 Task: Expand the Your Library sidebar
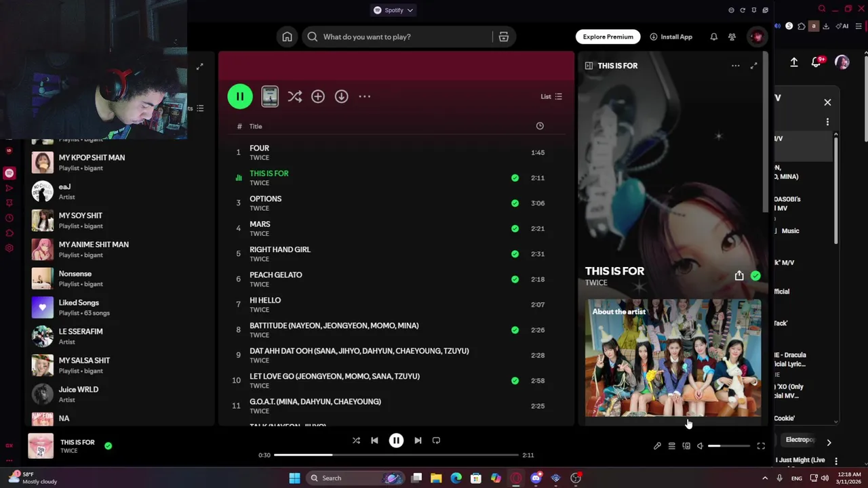pos(199,66)
